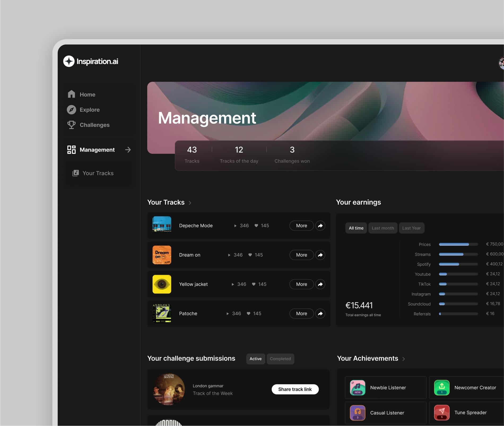Image resolution: width=504 pixels, height=426 pixels.
Task: Show Completed challenge submissions tab
Action: (280, 359)
